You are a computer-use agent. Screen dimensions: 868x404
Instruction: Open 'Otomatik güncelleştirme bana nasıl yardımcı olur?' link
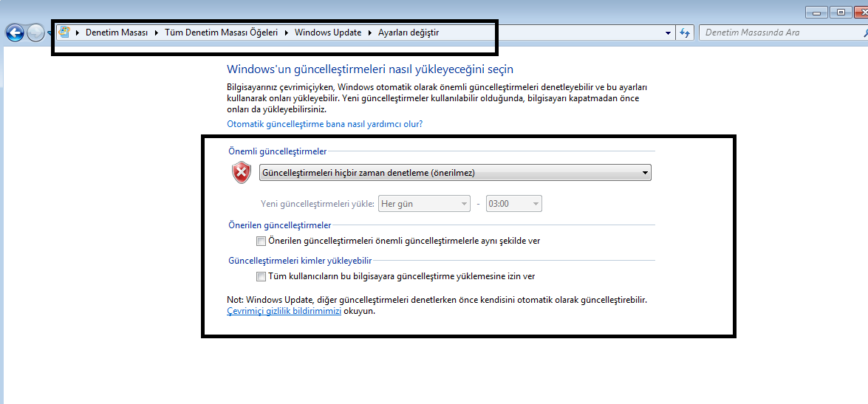point(325,124)
